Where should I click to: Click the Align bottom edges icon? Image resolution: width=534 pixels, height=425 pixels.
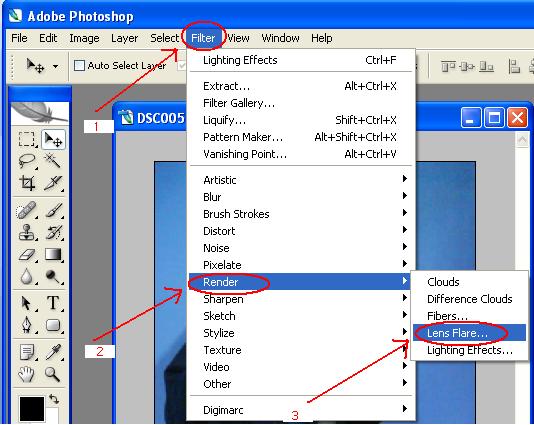486,66
